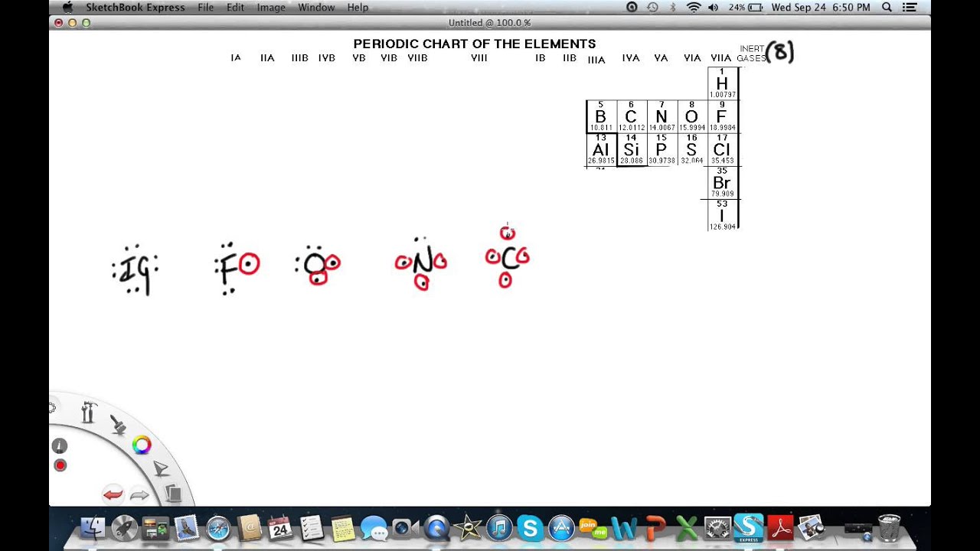The height and width of the screenshot is (551, 980).
Task: Open the Tools menu in the lagoon
Action: 88,412
